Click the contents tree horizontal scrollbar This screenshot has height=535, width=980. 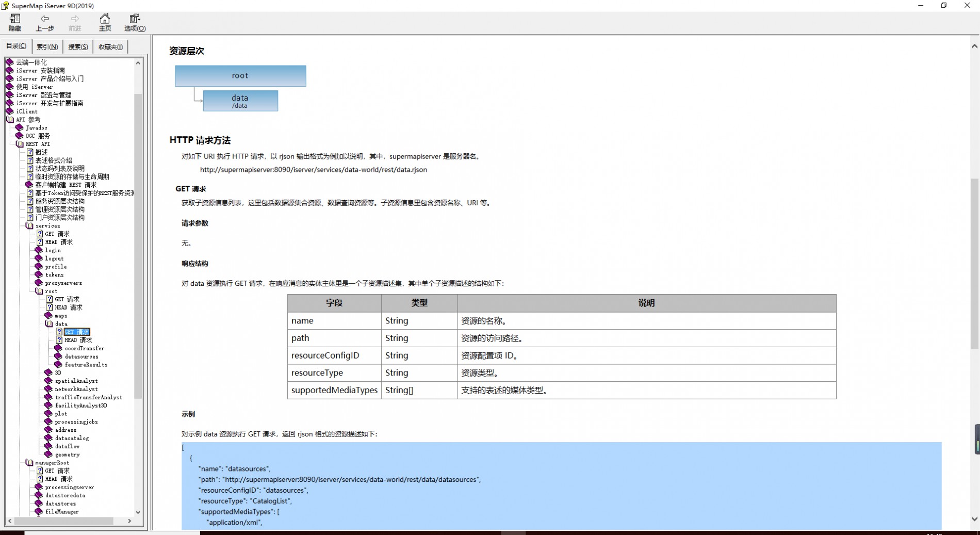[x=64, y=521]
